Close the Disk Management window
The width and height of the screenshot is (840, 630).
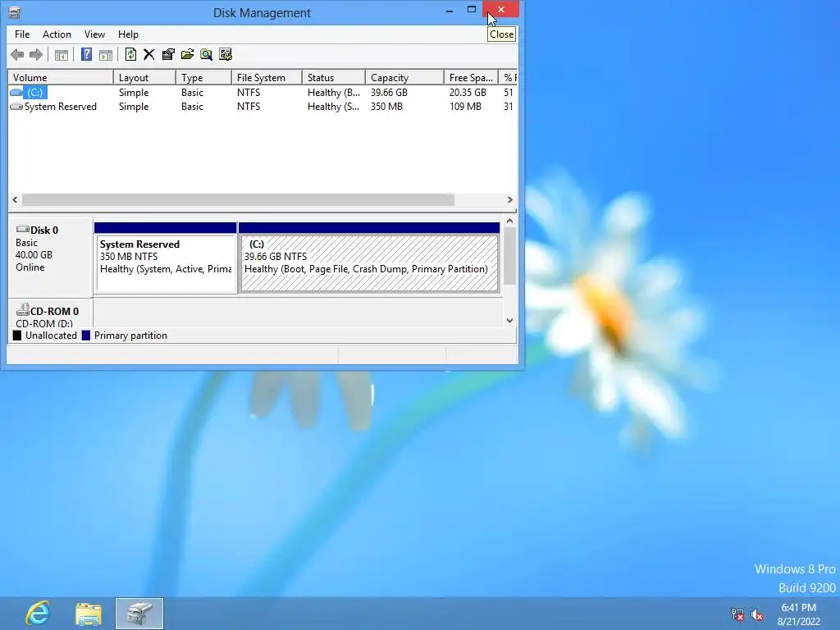point(501,10)
